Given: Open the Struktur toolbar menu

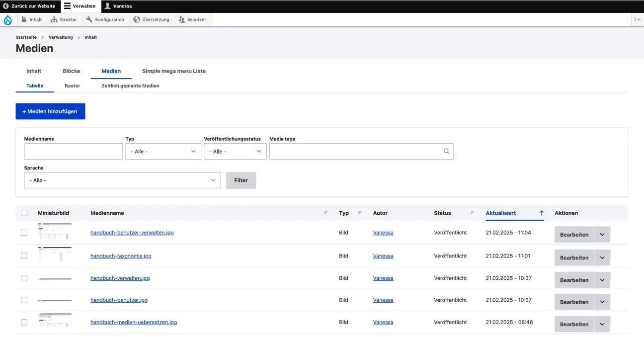Looking at the screenshot, I should [x=64, y=20].
